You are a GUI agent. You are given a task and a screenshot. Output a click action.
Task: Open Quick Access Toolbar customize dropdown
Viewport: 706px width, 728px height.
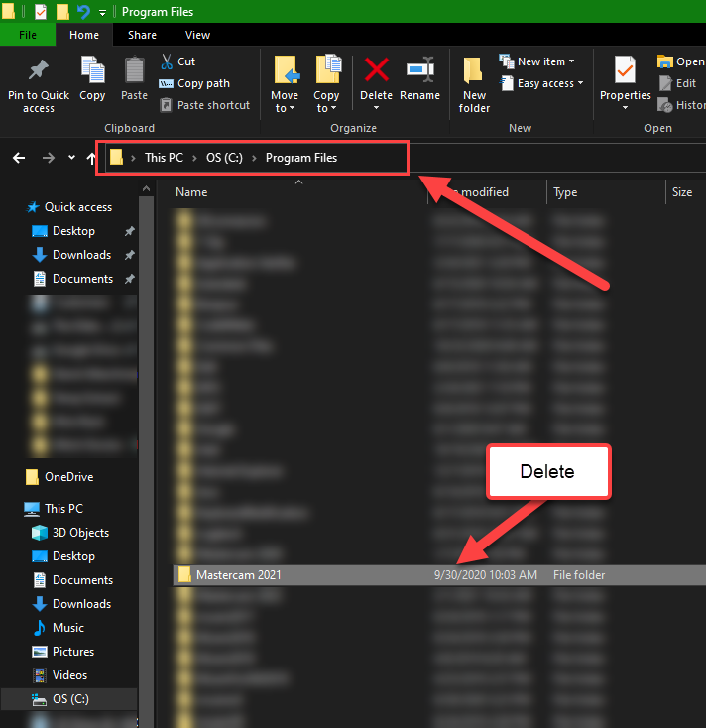[102, 13]
